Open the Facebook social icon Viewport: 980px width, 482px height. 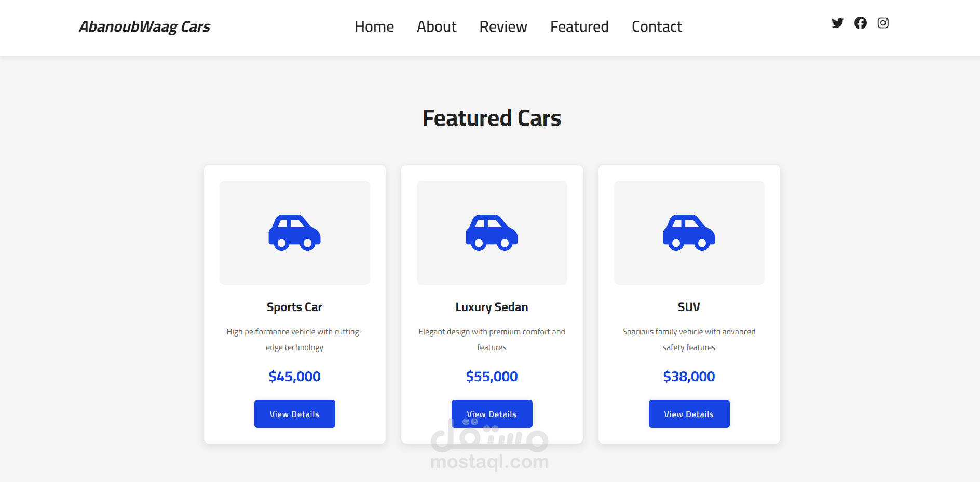tap(860, 23)
